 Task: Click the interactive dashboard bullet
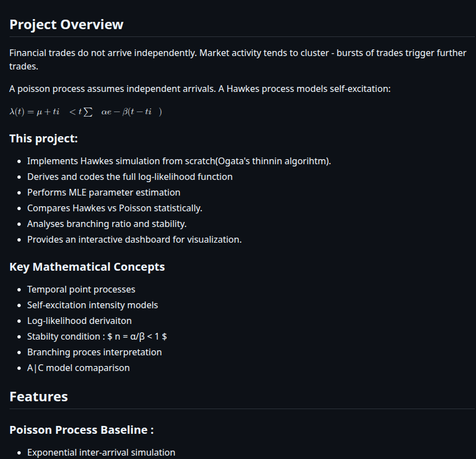[134, 240]
